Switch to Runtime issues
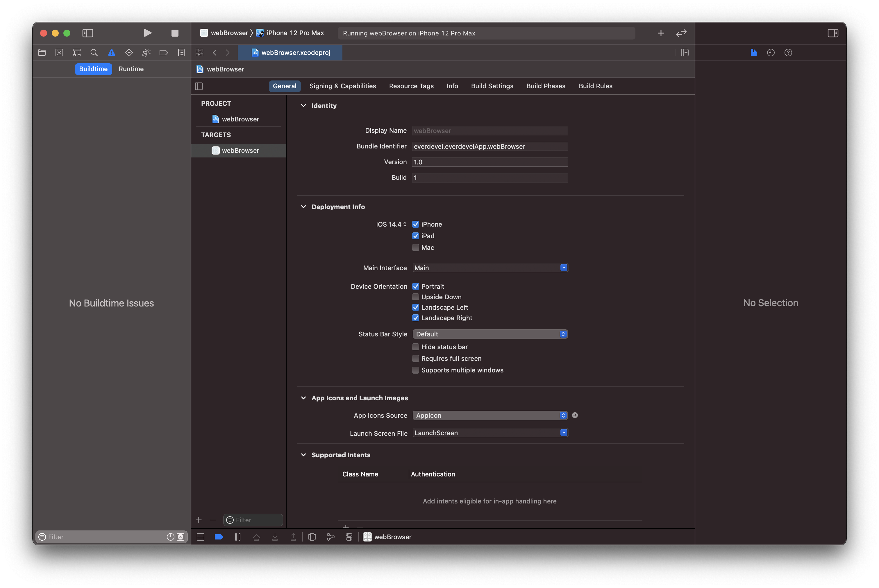The image size is (879, 588). [131, 69]
